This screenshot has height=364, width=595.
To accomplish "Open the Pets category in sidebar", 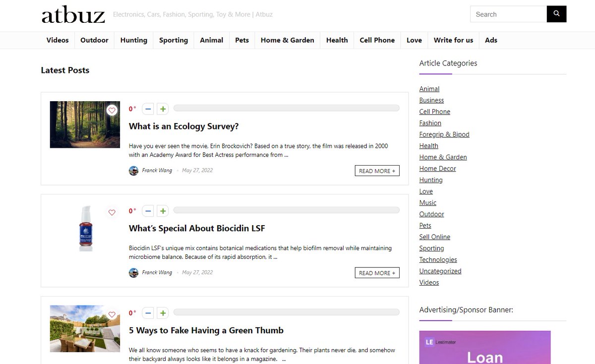I will 425,226.
